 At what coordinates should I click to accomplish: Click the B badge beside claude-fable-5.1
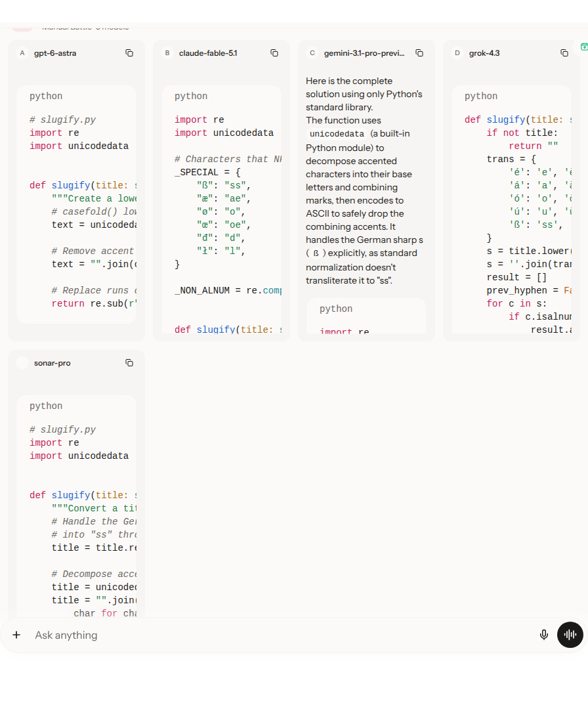[x=167, y=53]
